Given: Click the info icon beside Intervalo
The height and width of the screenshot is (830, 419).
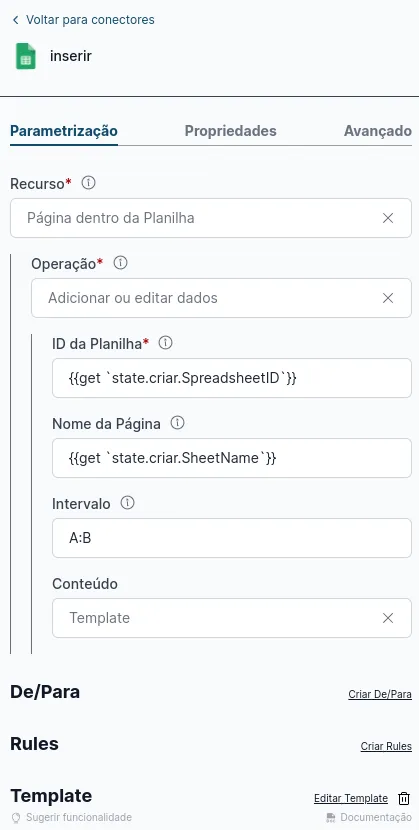Looking at the screenshot, I should (x=127, y=503).
